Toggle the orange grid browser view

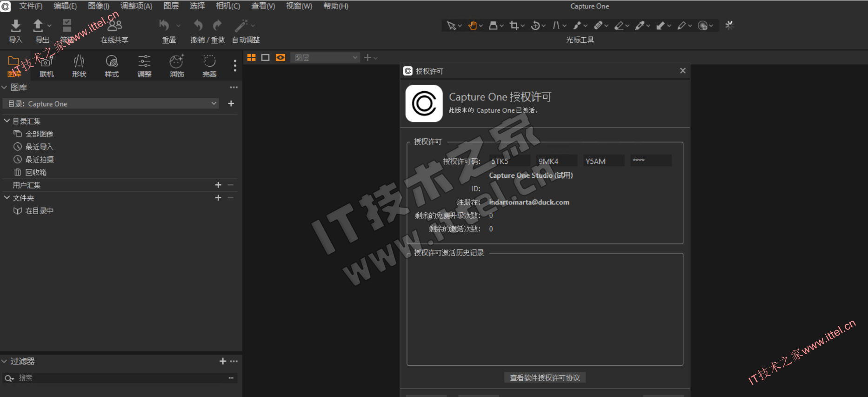click(x=251, y=58)
